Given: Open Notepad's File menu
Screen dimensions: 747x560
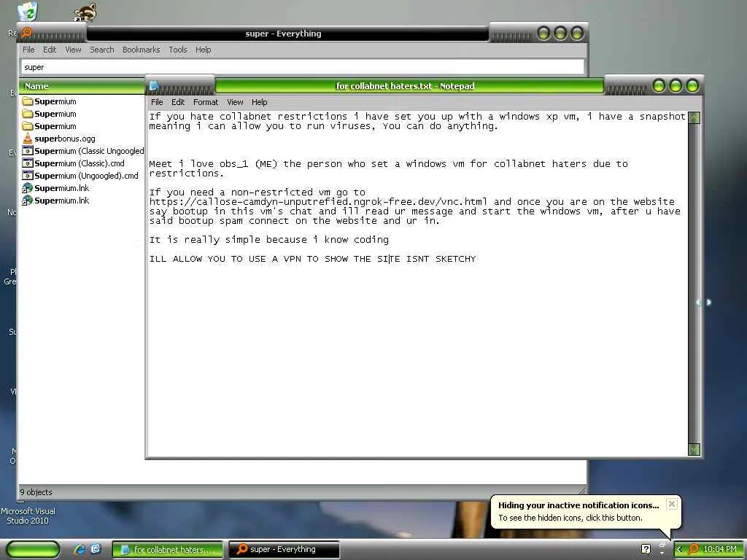Looking at the screenshot, I should tap(157, 102).
